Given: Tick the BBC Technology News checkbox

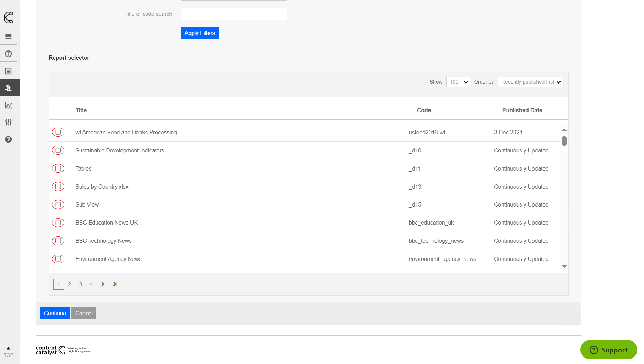Looking at the screenshot, I should click(x=58, y=241).
